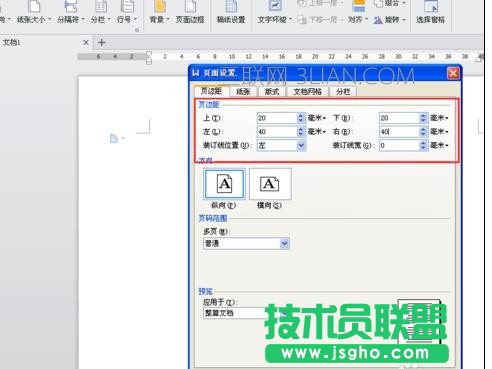Open the 对齐 align menu
The width and height of the screenshot is (492, 369).
tap(358, 13)
